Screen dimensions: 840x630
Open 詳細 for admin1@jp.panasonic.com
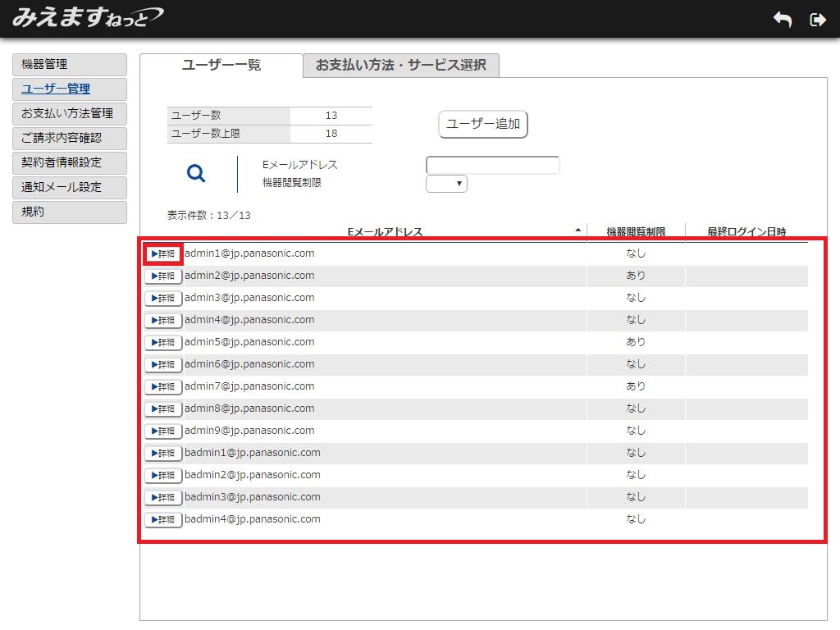[x=163, y=253]
